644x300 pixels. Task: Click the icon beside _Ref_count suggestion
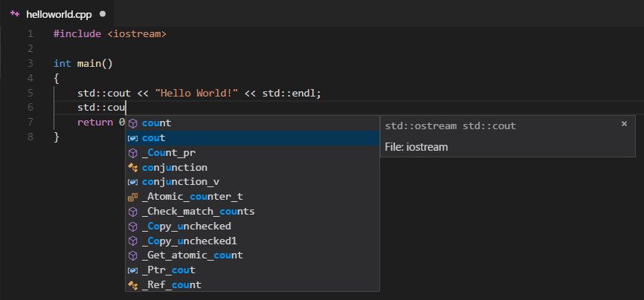(x=133, y=285)
